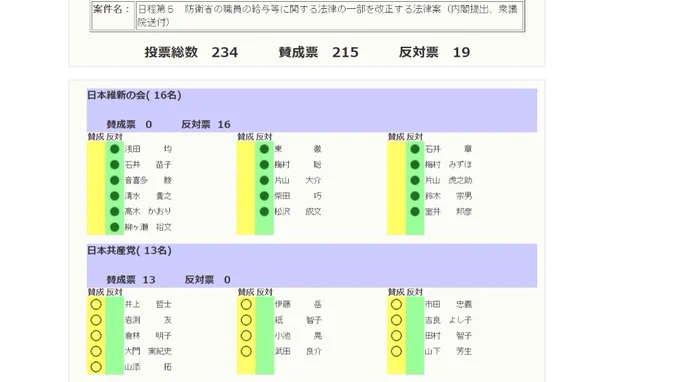The width and height of the screenshot is (680, 382).
Task: Click the 賛成票 13 count under 日本共産党
Action: [131, 280]
